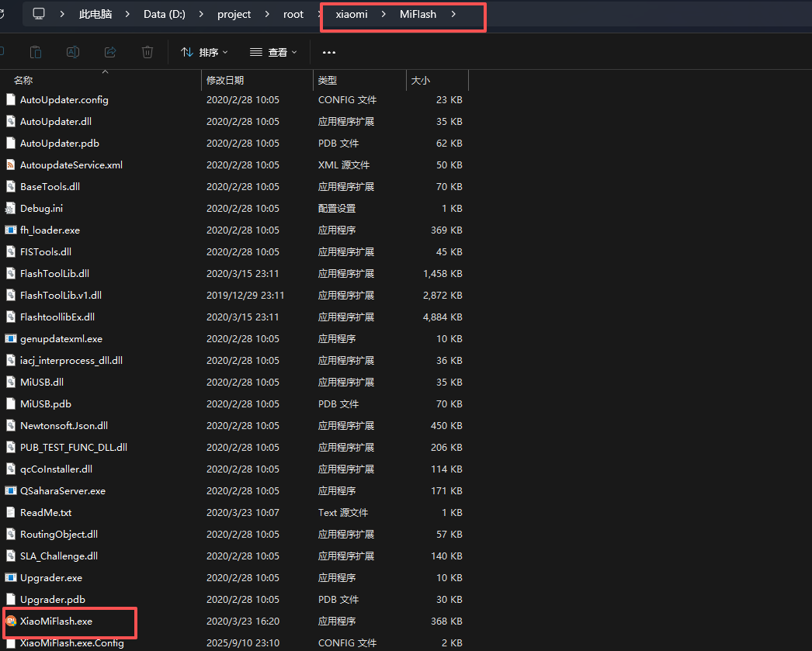Select XiaoMiFlash.exe.Config file name
Viewport: 812px width, 651px height.
coord(72,643)
